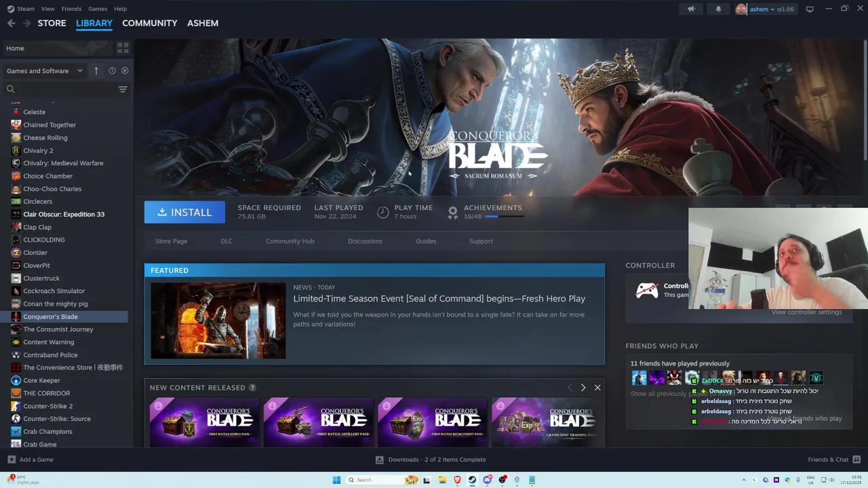Click the play time clock icon
Viewport: 868px width, 488px height.
[x=382, y=212]
